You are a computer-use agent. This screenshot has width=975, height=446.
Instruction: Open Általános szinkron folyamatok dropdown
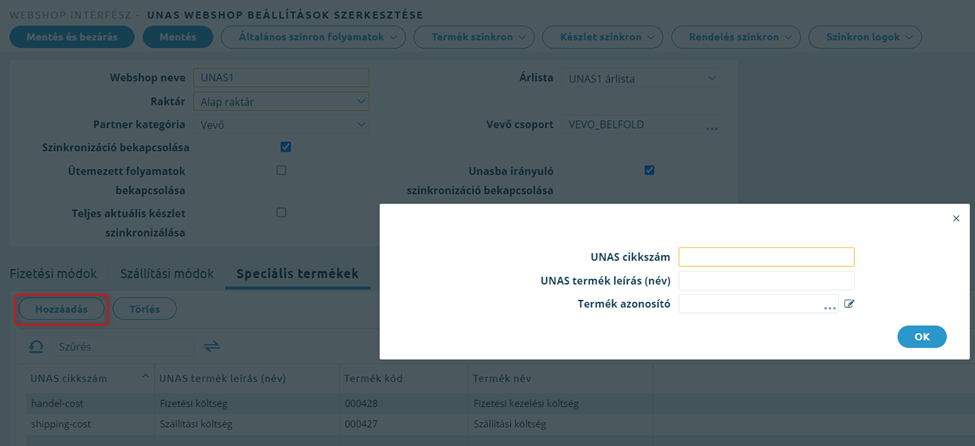[313, 37]
